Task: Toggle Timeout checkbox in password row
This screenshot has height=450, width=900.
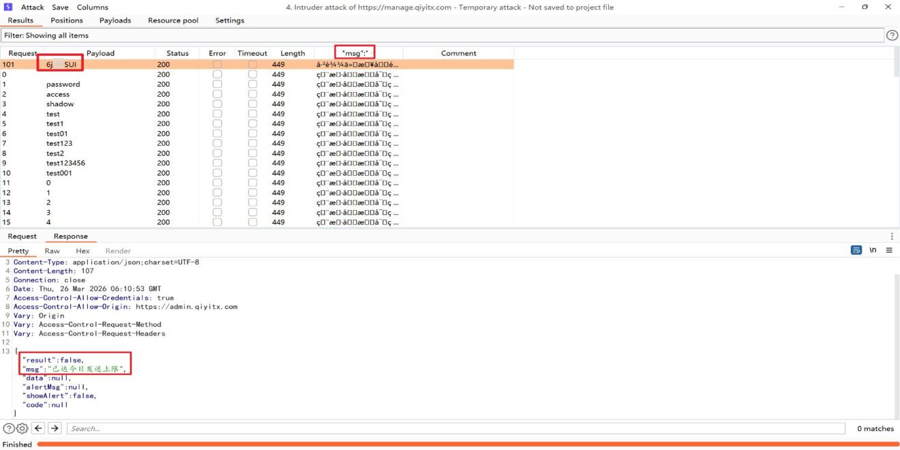Action: coord(253,84)
